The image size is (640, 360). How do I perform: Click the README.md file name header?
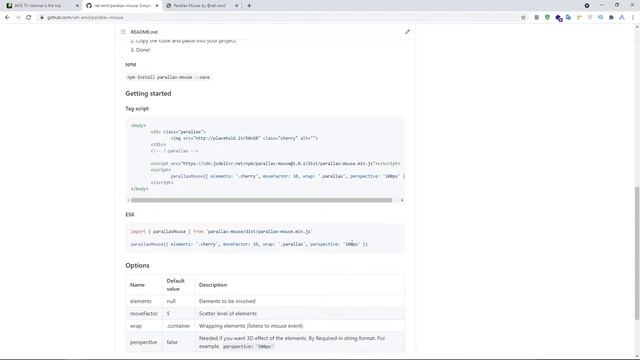(x=144, y=32)
